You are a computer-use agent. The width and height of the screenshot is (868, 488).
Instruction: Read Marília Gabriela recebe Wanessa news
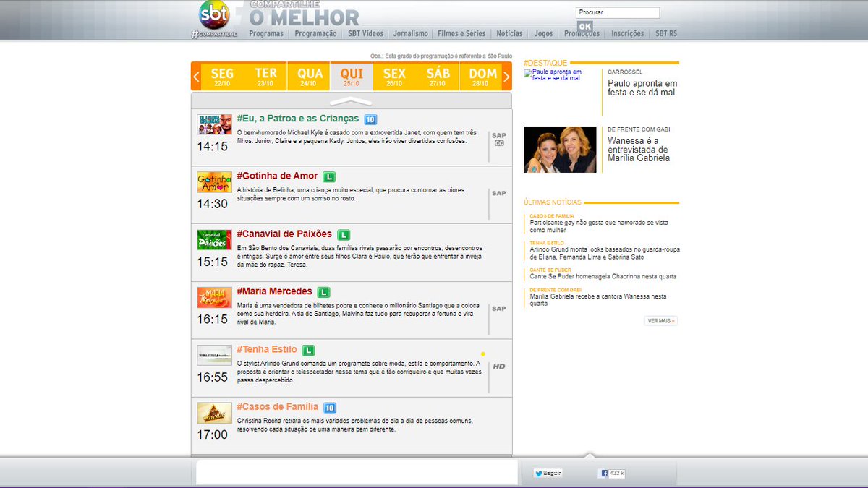tap(598, 300)
